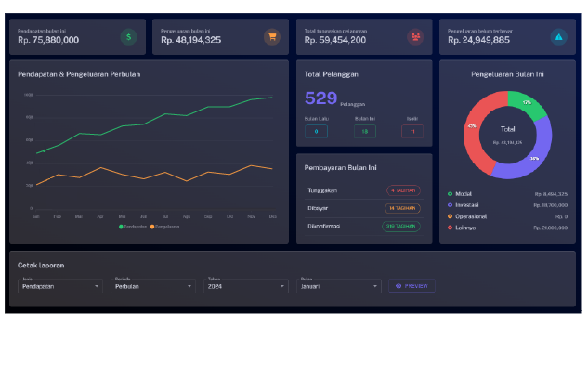Screen dimensions: 588x391
Task: Click the red Tunggakan tagihan badge
Action: [x=403, y=190]
